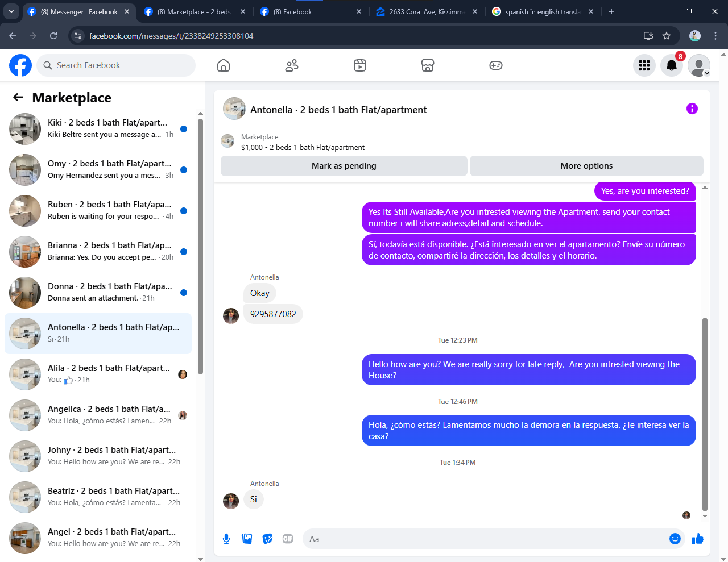728x562 pixels.
Task: Click More options button
Action: (x=586, y=166)
